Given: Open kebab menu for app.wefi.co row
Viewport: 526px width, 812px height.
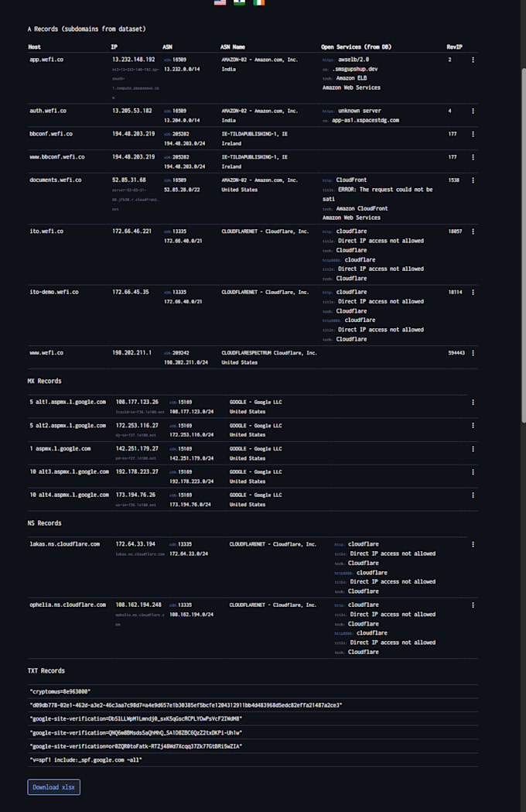Looking at the screenshot, I should click(473, 60).
